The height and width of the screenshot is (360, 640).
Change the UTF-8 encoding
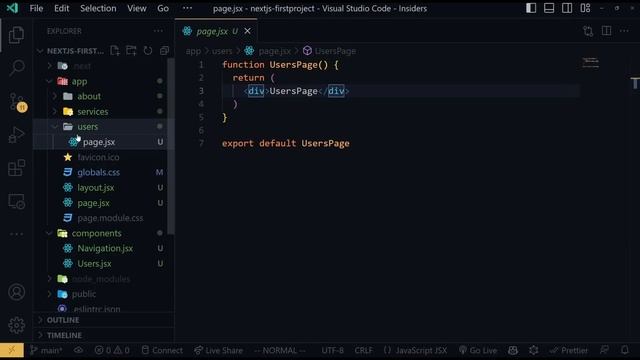[x=333, y=350]
